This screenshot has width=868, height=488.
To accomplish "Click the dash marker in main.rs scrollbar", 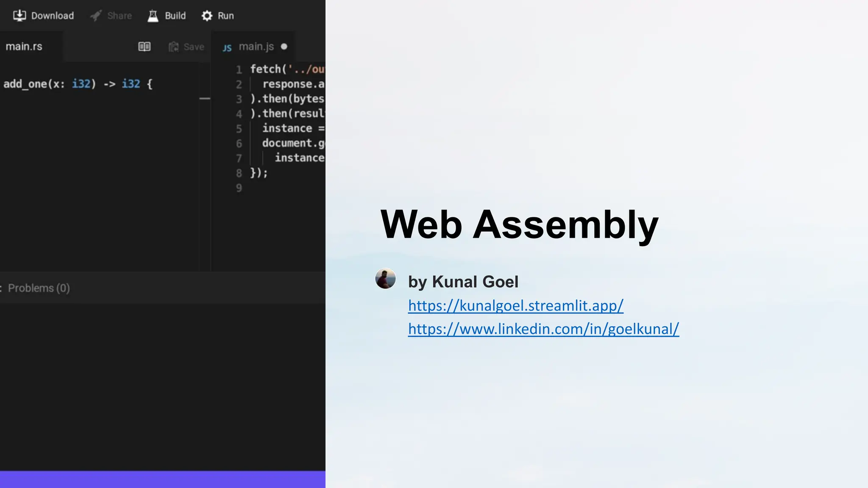I will [x=205, y=98].
